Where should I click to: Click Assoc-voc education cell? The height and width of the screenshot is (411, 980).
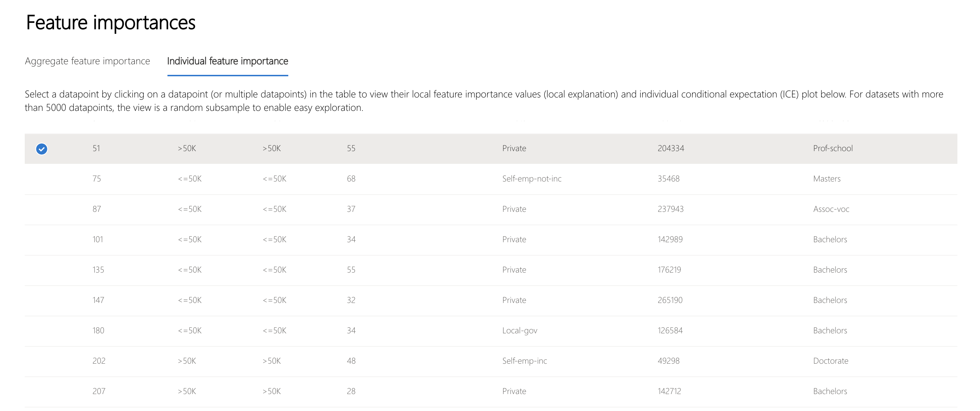[x=831, y=209]
